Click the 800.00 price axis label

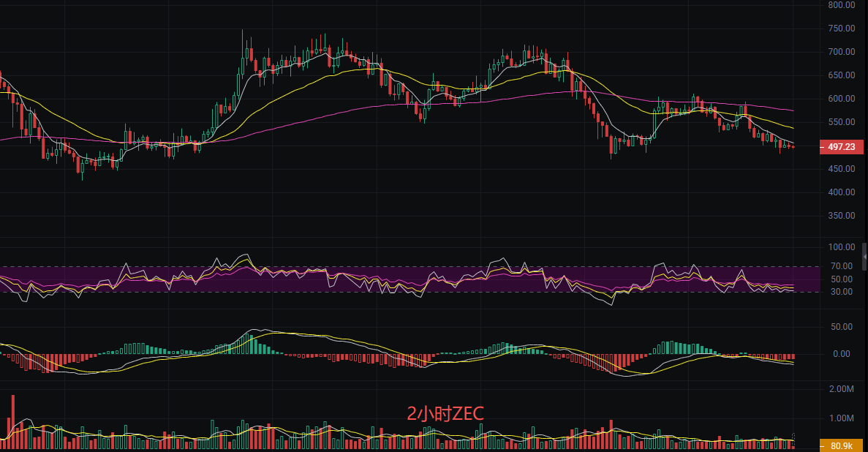842,5
